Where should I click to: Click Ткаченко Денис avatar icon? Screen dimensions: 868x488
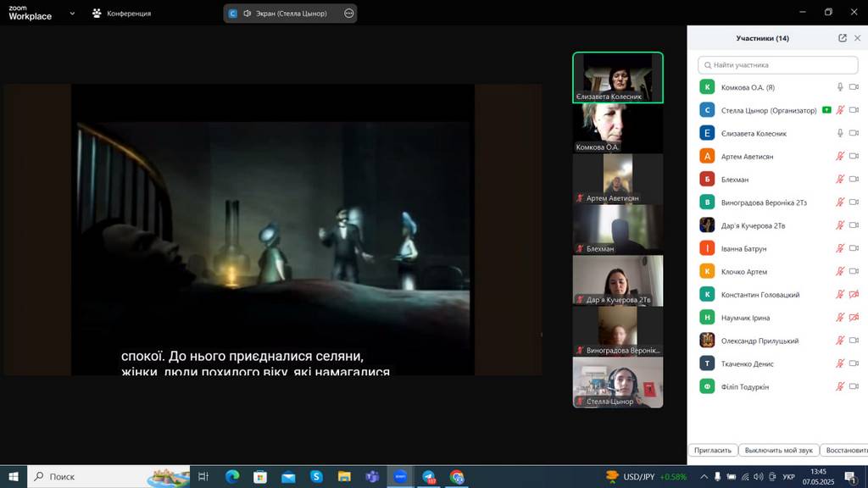[707, 363]
